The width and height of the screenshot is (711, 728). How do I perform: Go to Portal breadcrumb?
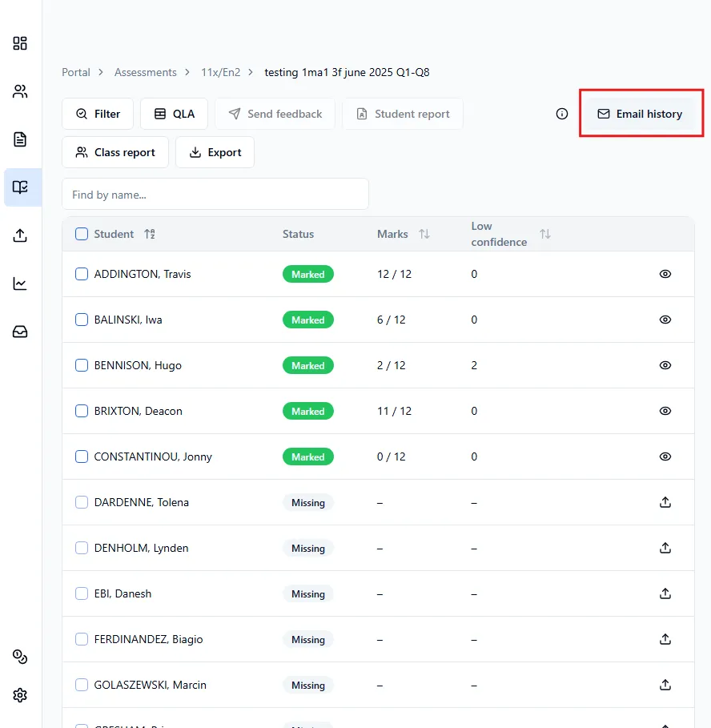coord(76,72)
